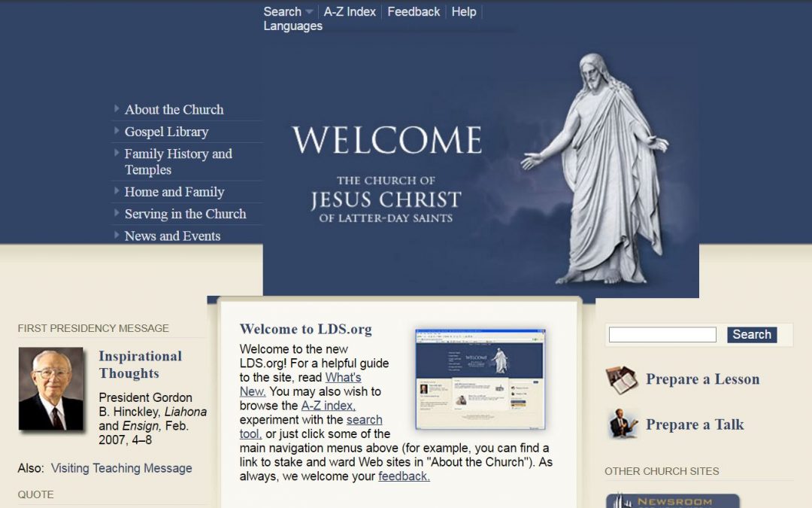Image resolution: width=812 pixels, height=508 pixels.
Task: Follow the A-Z index link in welcome text
Action: (329, 406)
